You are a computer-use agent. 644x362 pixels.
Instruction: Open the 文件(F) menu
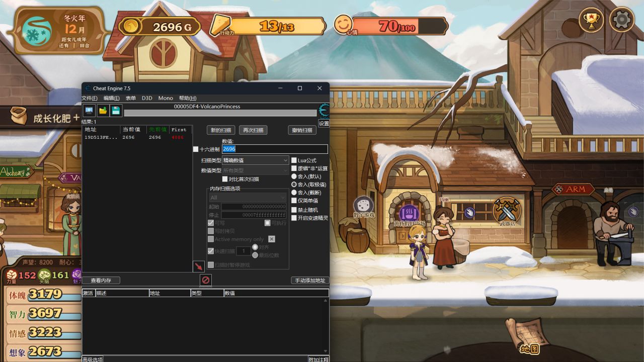90,98
